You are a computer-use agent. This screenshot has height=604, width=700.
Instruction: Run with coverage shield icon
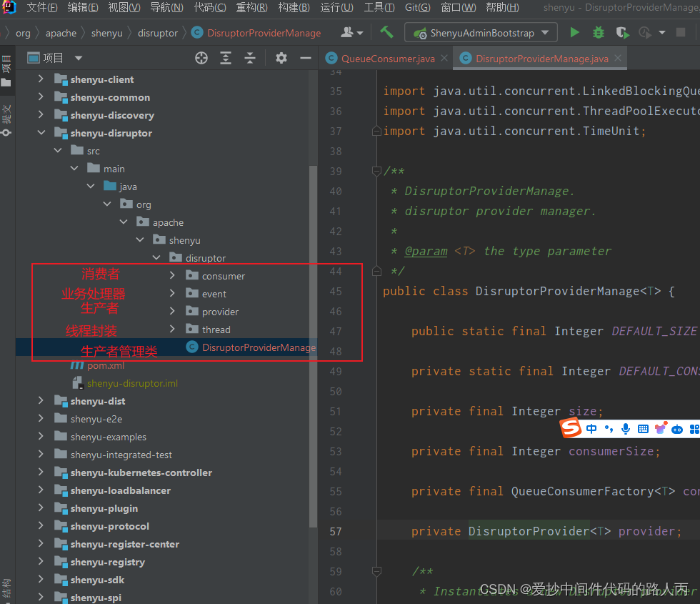pos(622,33)
